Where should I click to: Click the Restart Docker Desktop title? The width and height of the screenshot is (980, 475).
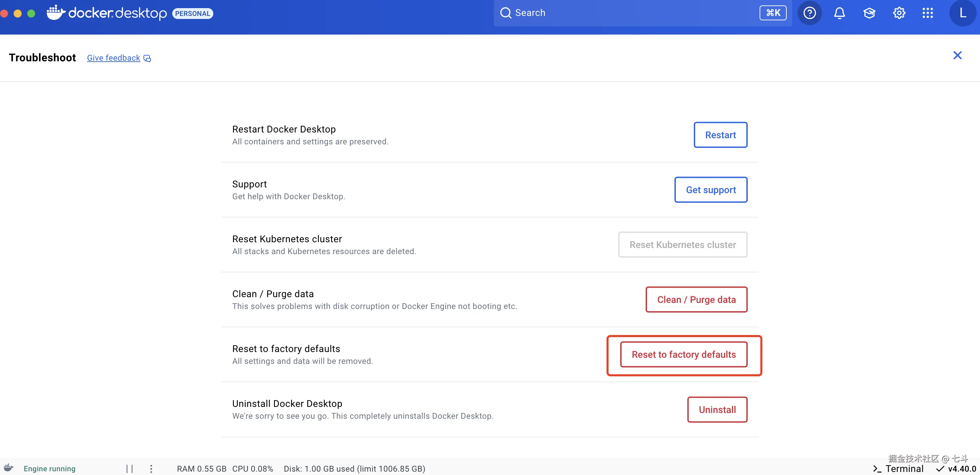[x=284, y=129]
